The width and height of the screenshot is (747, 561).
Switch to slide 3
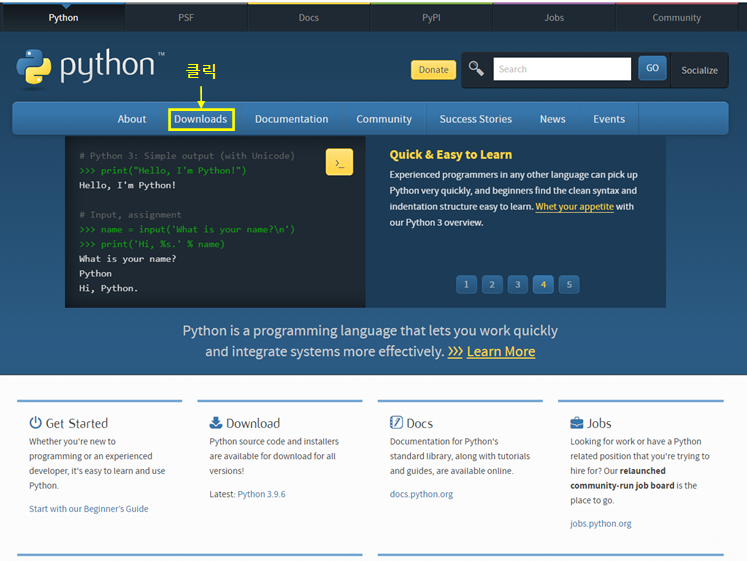[518, 285]
